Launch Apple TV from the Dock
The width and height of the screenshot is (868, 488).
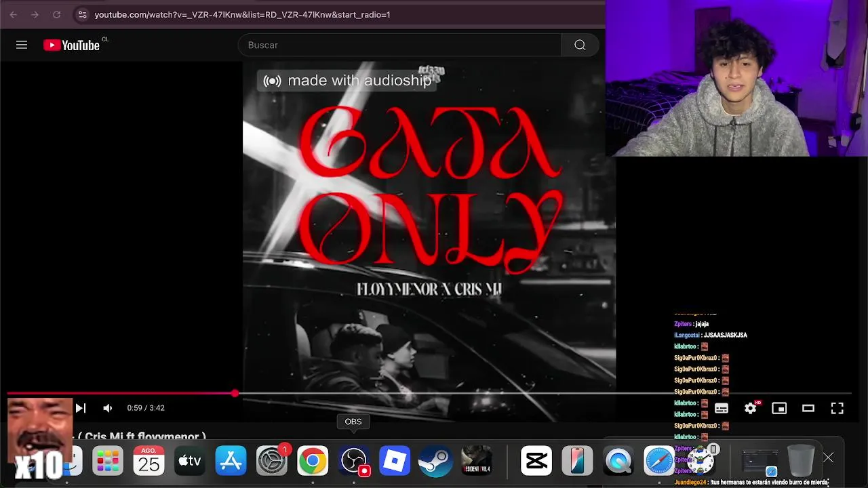(x=190, y=462)
